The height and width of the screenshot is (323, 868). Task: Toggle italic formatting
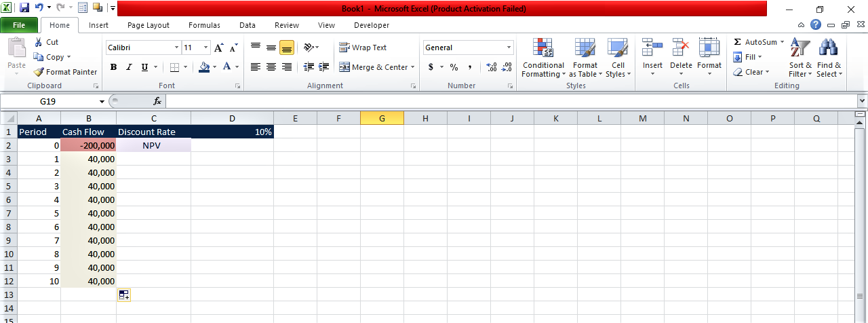pos(129,67)
